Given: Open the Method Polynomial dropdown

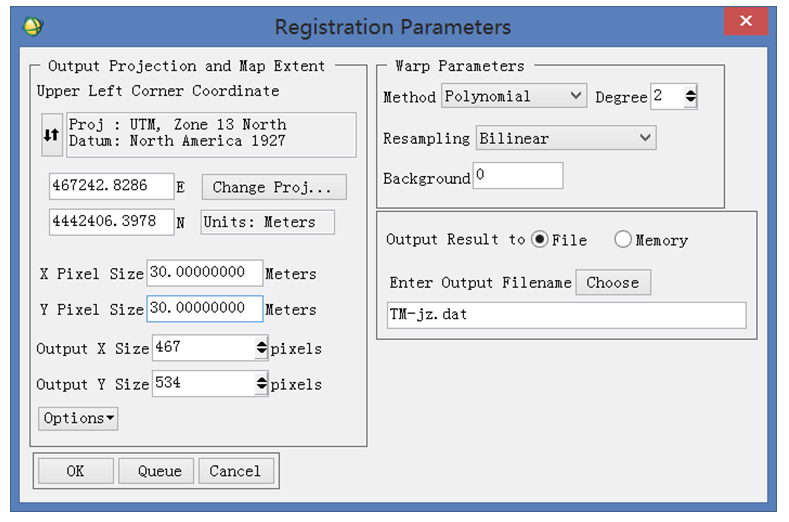Looking at the screenshot, I should click(514, 96).
